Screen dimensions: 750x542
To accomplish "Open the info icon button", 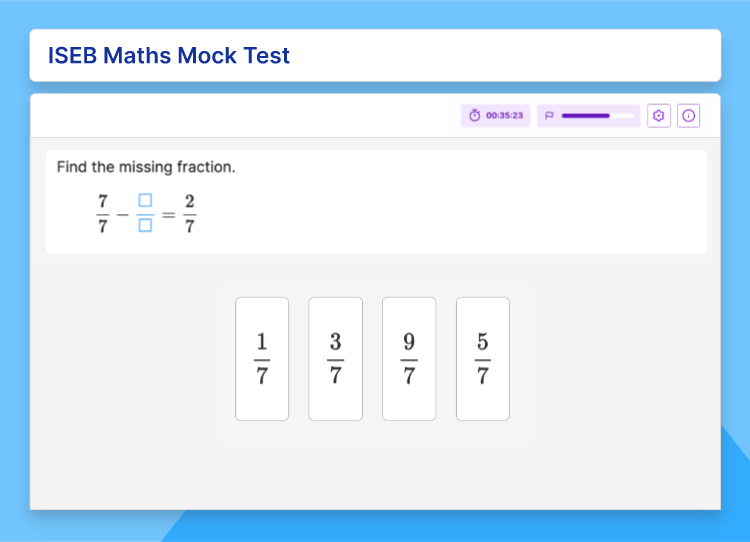I will tap(688, 115).
